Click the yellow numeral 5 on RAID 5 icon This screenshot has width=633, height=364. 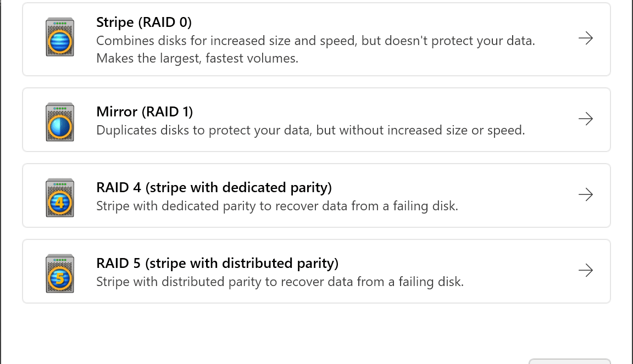pos(60,278)
